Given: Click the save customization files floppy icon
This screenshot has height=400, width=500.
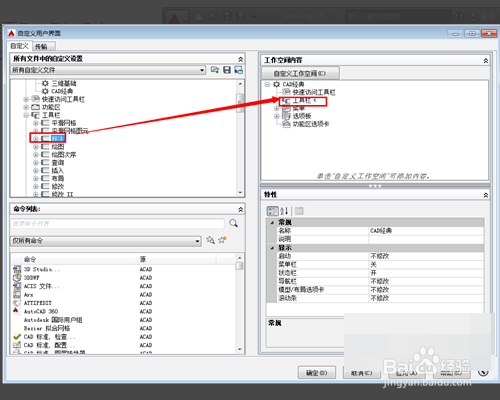Looking at the screenshot, I should click(x=227, y=70).
